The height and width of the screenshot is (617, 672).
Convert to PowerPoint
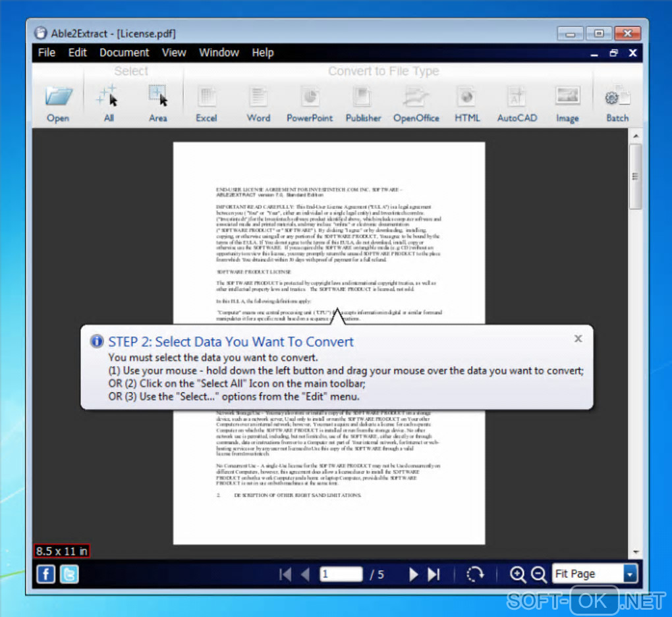(310, 104)
